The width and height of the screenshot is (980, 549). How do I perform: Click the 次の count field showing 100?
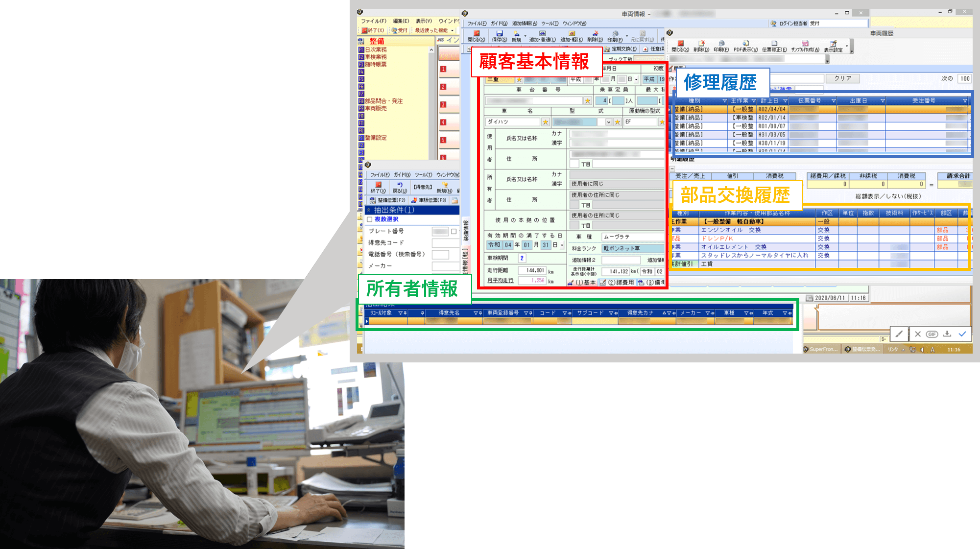tap(964, 78)
